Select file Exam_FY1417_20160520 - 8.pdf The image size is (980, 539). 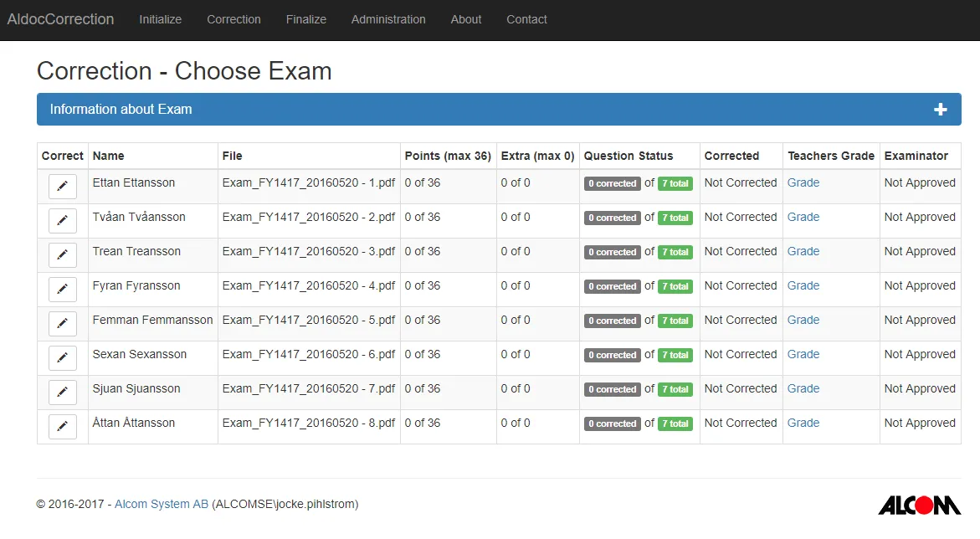coord(309,423)
